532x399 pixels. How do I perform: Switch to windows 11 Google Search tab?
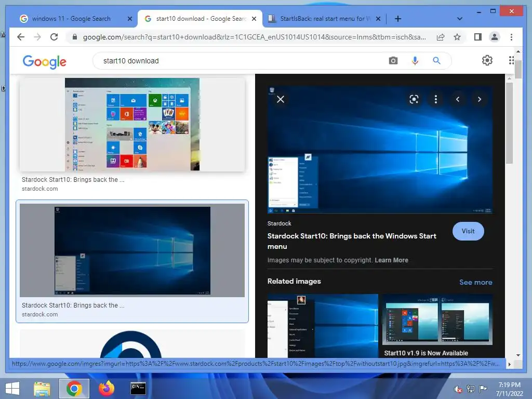point(71,19)
